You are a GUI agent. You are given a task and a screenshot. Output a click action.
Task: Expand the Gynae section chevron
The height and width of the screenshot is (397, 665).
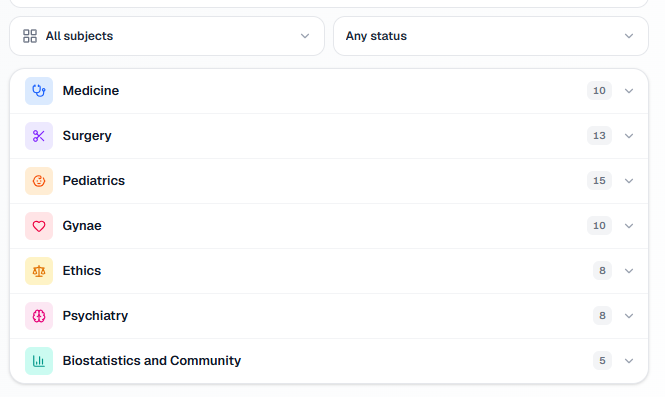[629, 226]
